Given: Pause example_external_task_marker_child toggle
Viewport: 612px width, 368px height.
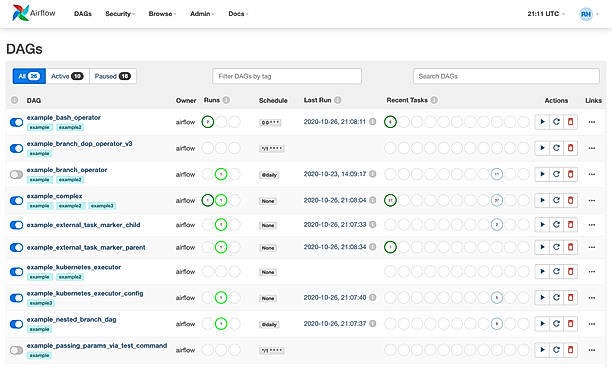Looking at the screenshot, I should click(x=16, y=225).
